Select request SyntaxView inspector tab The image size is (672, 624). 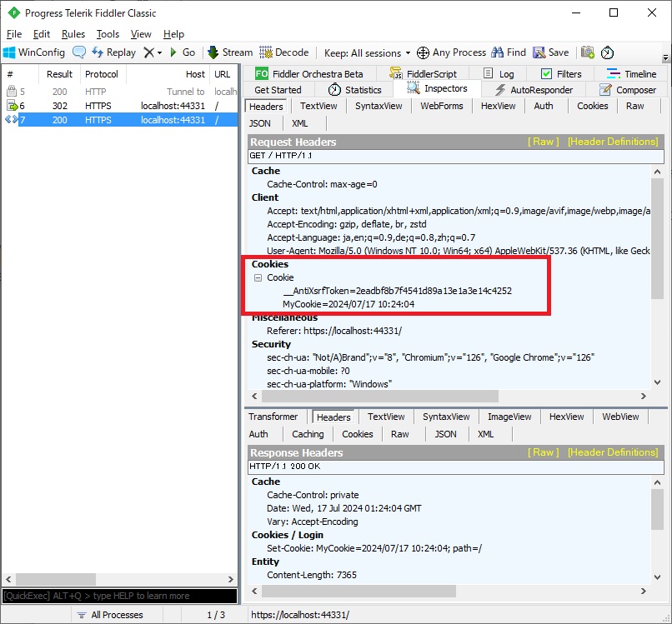[x=379, y=106]
